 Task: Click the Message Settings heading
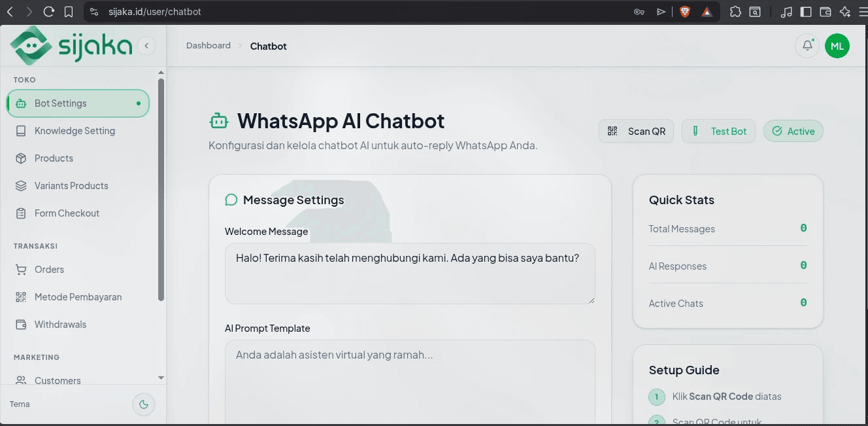[x=293, y=200]
